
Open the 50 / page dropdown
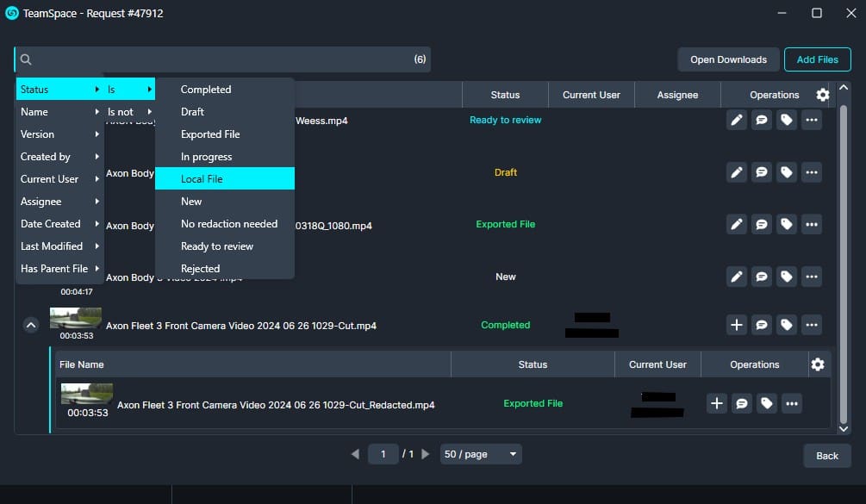(x=480, y=454)
